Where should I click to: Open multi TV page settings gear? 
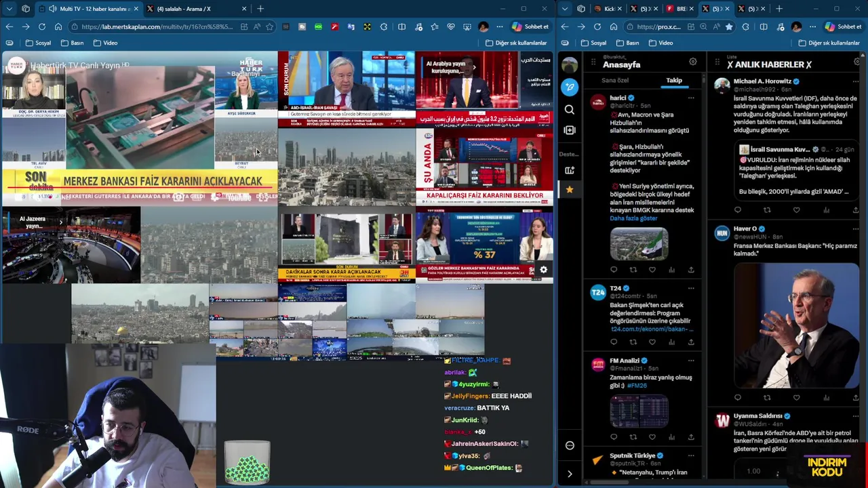tap(543, 270)
